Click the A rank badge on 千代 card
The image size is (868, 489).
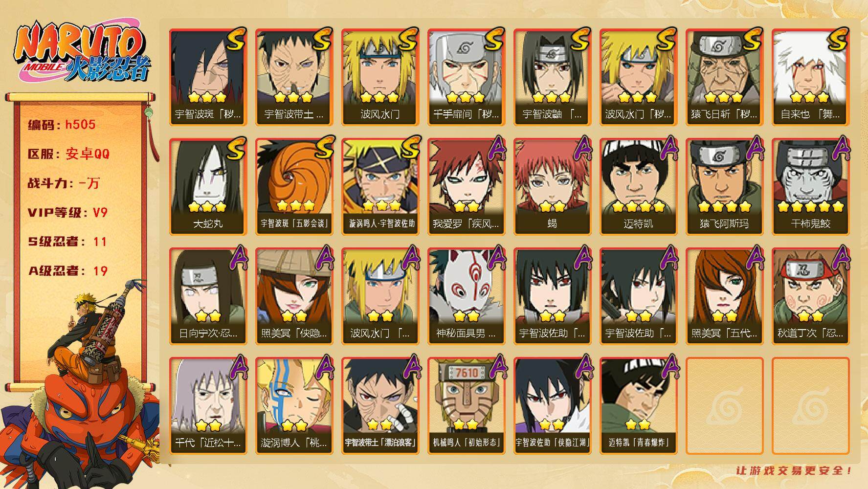(x=235, y=367)
